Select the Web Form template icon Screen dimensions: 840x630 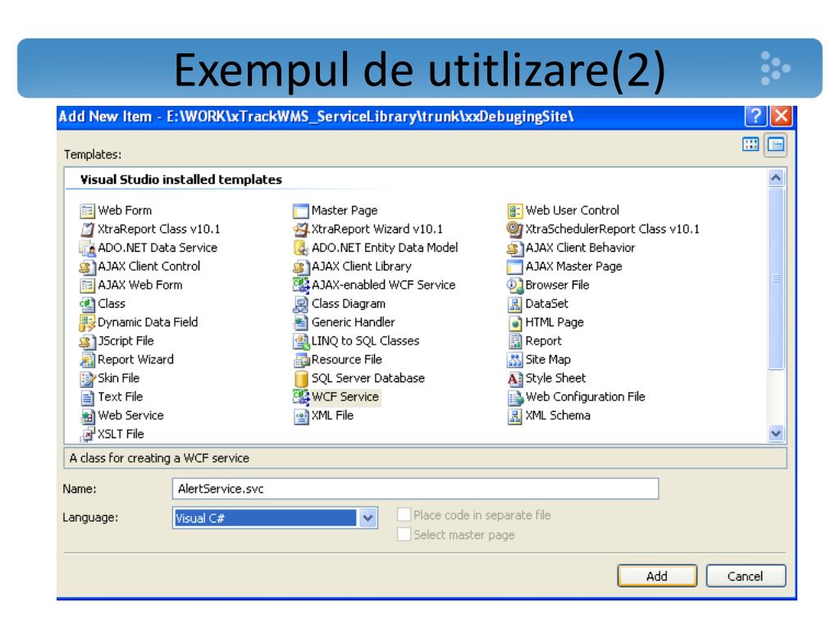tap(87, 211)
